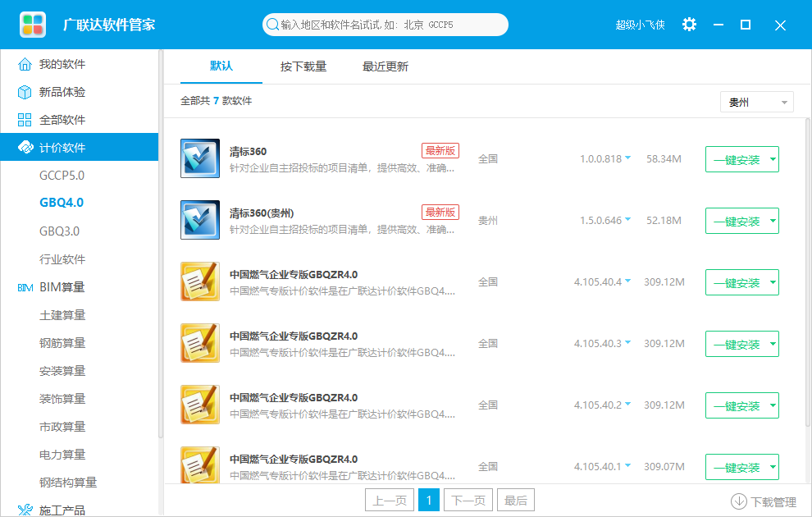
Task: Click the search magnifier icon
Action: click(x=272, y=25)
